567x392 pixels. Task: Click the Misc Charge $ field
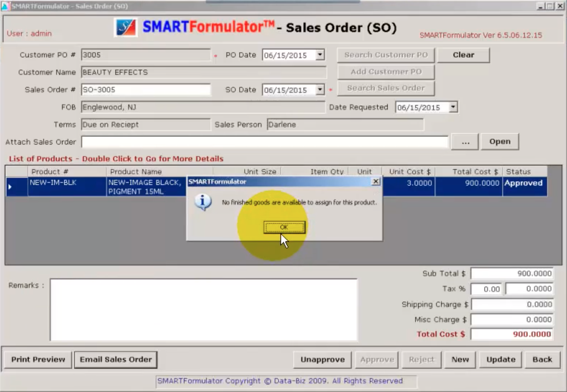tap(512, 319)
